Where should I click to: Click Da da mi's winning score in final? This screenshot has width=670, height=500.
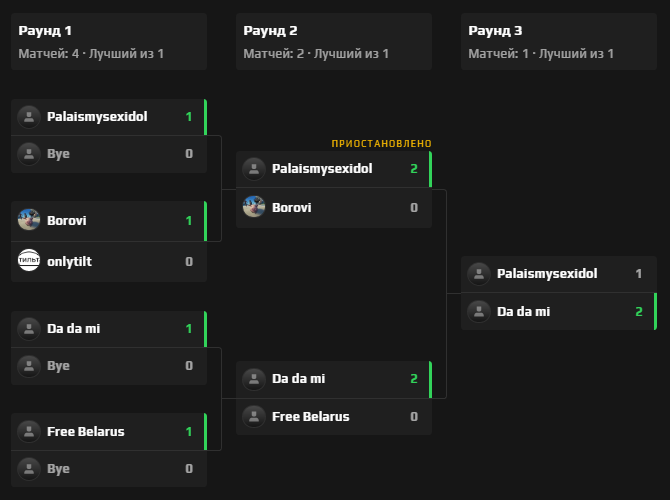tap(638, 312)
